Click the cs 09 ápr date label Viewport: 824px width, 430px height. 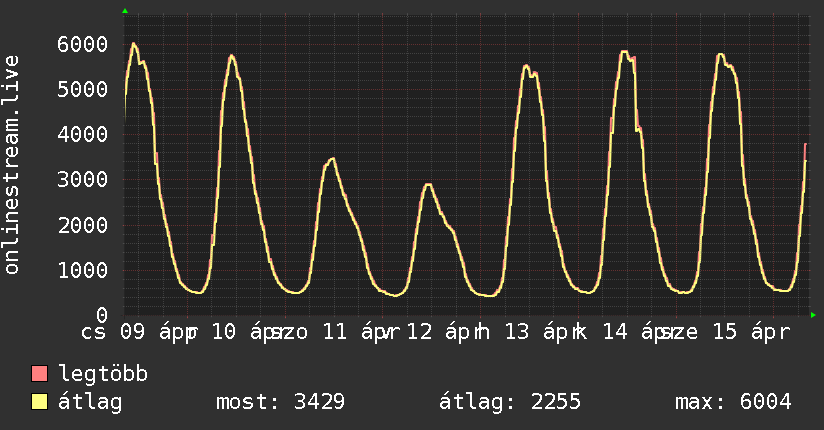(x=138, y=332)
